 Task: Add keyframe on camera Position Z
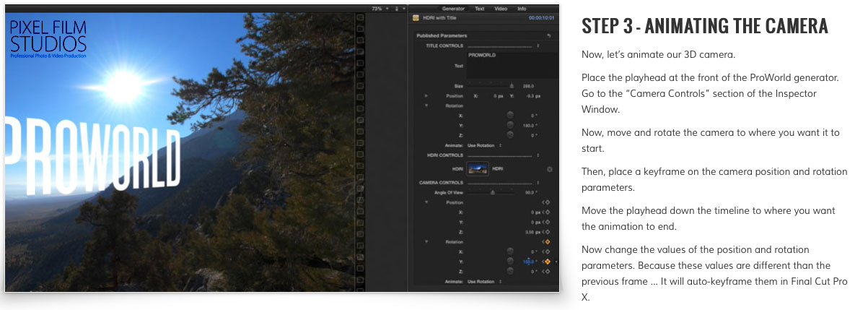[546, 231]
